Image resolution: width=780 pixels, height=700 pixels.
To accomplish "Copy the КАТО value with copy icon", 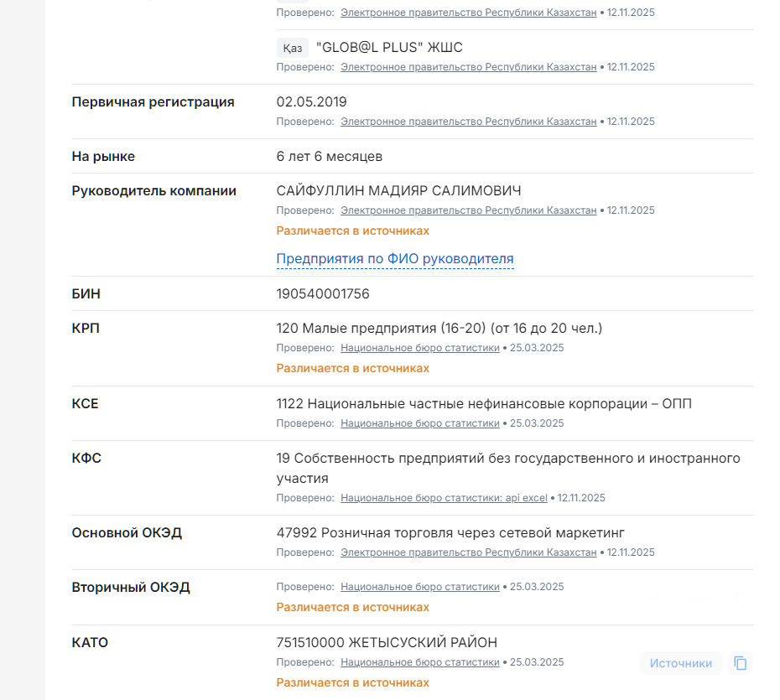I will 740,663.
